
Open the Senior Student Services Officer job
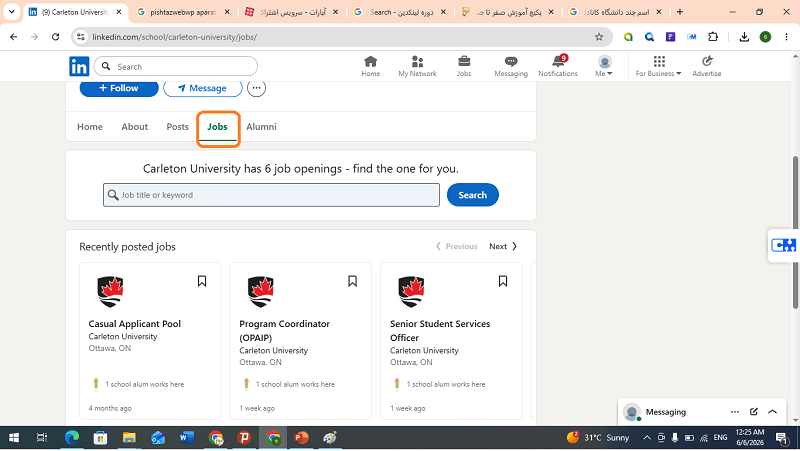[x=440, y=331]
